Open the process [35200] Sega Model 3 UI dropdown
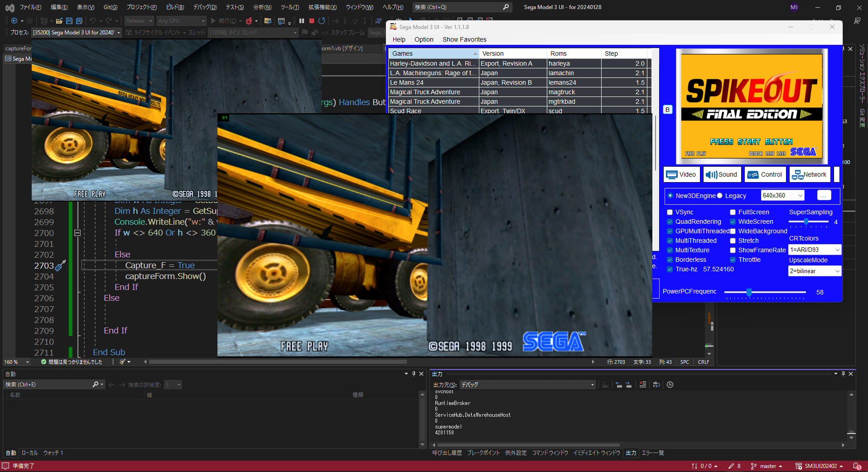 [77, 33]
